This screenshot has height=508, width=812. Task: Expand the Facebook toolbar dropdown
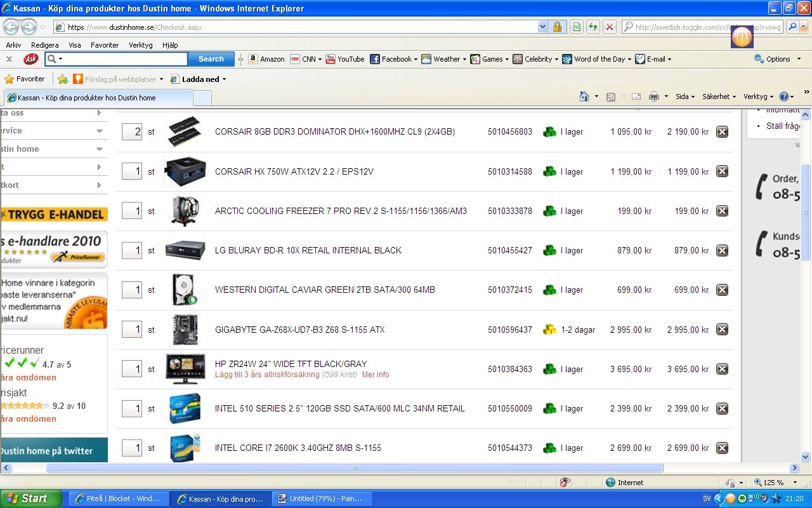pos(416,59)
